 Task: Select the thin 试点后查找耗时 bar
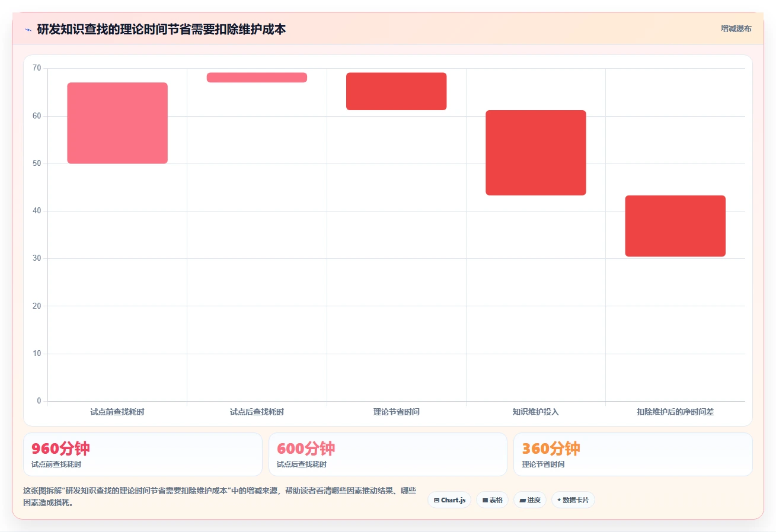(257, 78)
